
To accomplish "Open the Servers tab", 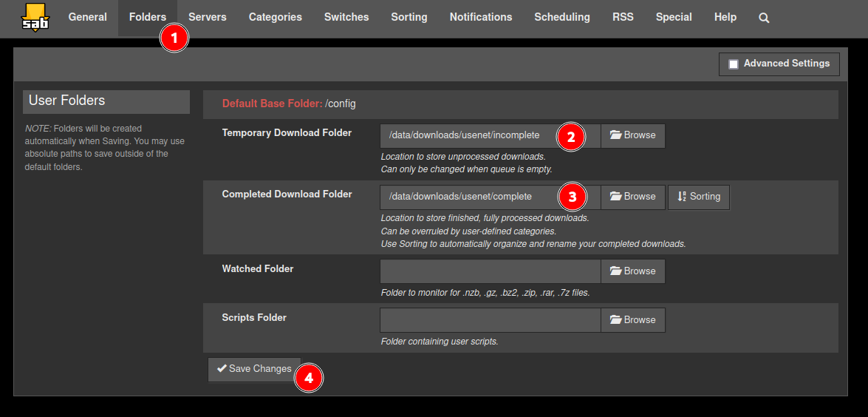I will [x=208, y=18].
